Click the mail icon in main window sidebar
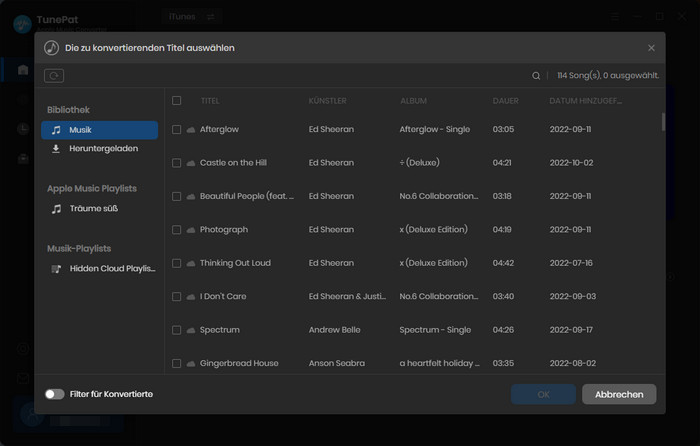 point(23,379)
